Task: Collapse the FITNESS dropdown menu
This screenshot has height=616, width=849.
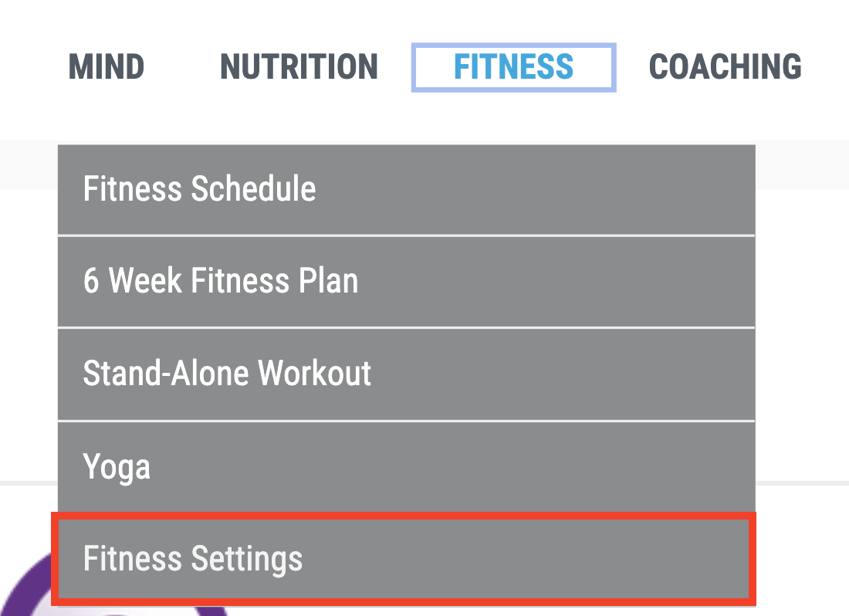Action: [513, 67]
